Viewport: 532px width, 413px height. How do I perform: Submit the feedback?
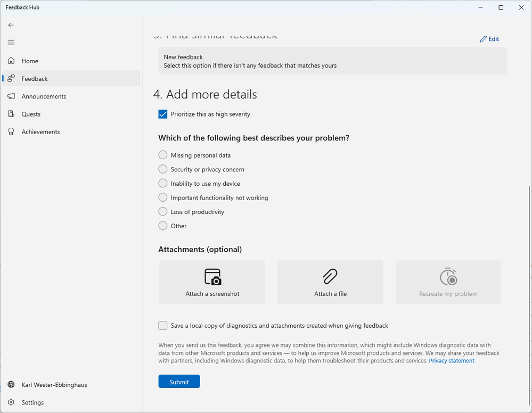[179, 382]
